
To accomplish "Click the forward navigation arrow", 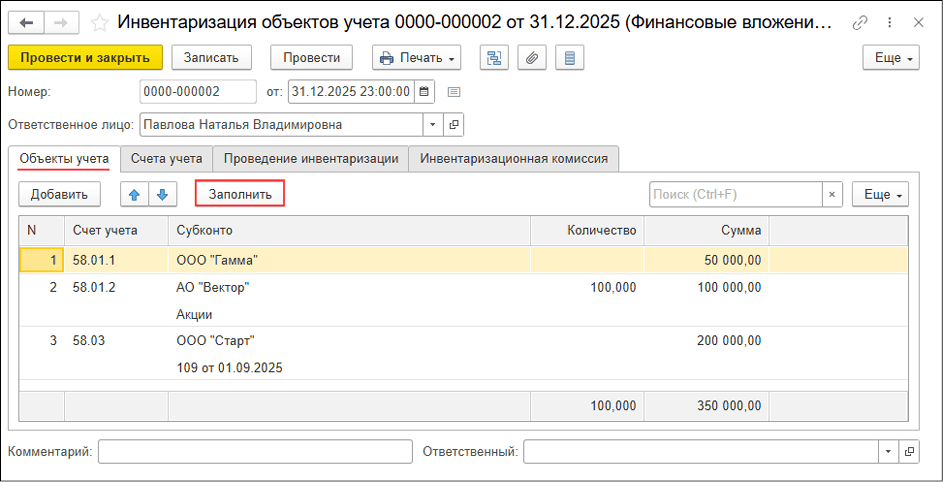I will pyautogui.click(x=60, y=22).
